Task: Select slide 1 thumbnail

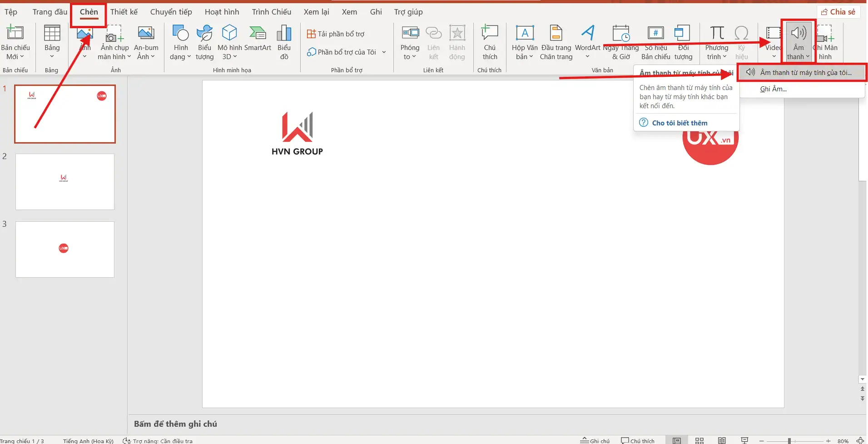Action: click(65, 114)
